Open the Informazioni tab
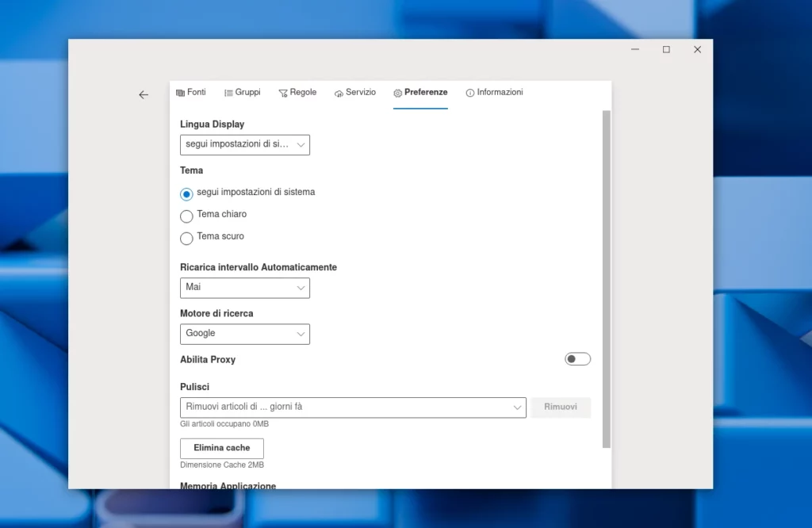 click(495, 92)
